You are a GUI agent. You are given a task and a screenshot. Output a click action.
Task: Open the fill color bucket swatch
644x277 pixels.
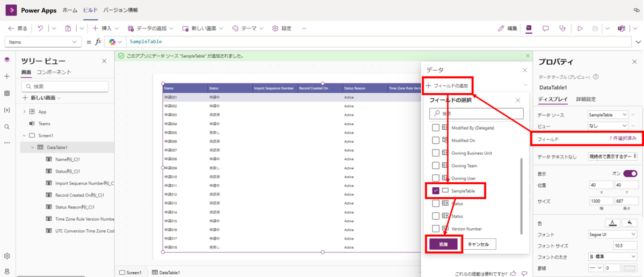[629, 223]
